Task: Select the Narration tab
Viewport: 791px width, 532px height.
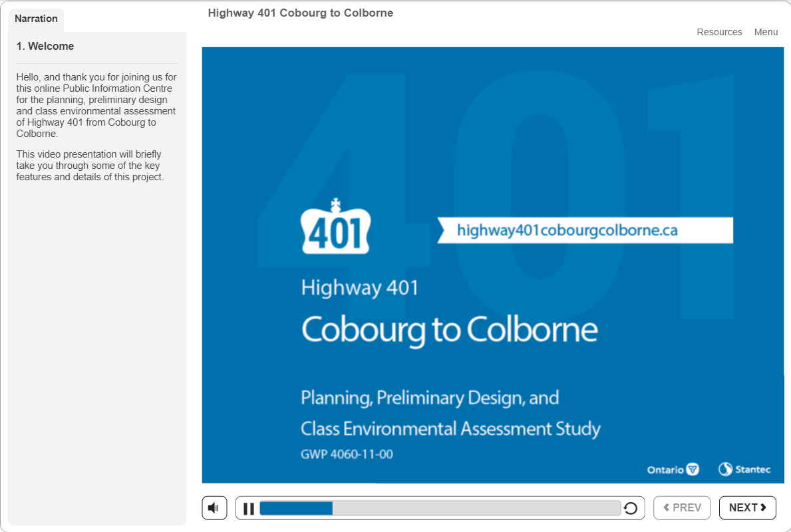Action: [36, 19]
